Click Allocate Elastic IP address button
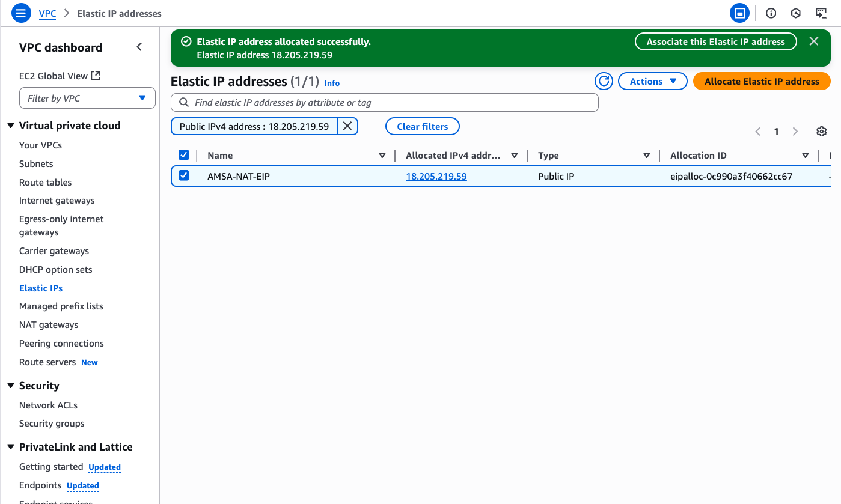 point(762,82)
